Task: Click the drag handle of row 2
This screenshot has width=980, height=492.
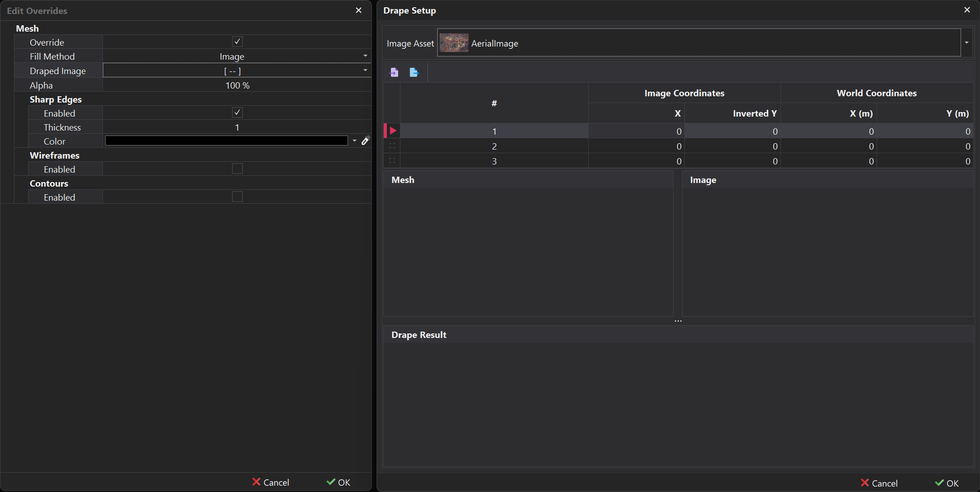Action: click(x=392, y=145)
